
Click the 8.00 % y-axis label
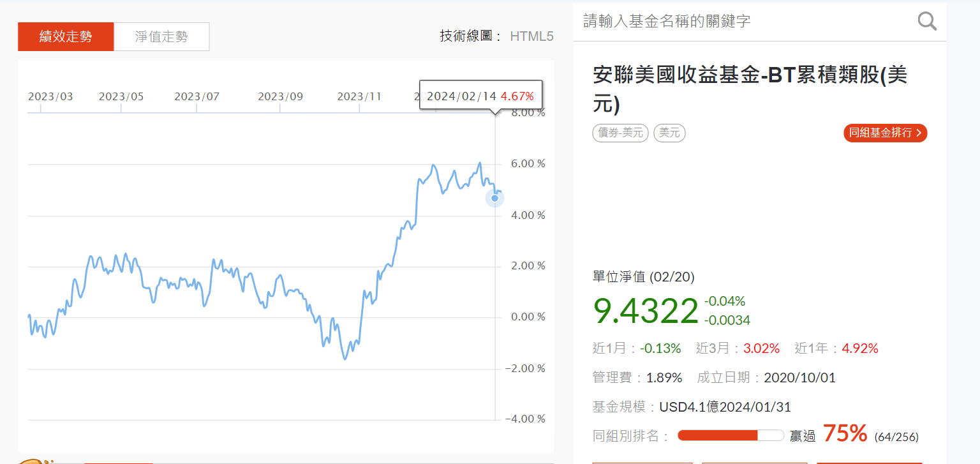pyautogui.click(x=528, y=113)
